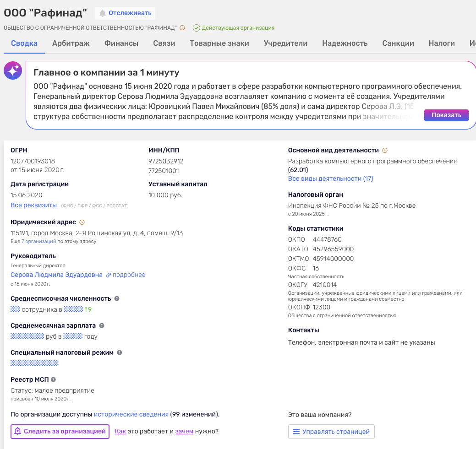The image size is (476, 449).
Task: Open the Арбитраж tab
Action: click(71, 43)
